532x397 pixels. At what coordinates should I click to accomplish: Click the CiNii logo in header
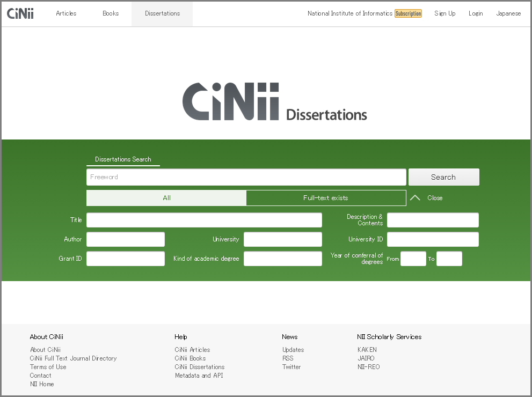20,13
